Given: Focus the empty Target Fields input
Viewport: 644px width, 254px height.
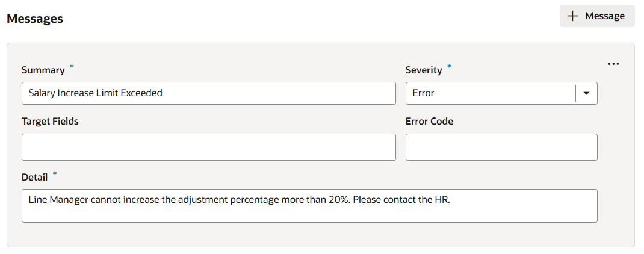Looking at the screenshot, I should click(x=208, y=147).
